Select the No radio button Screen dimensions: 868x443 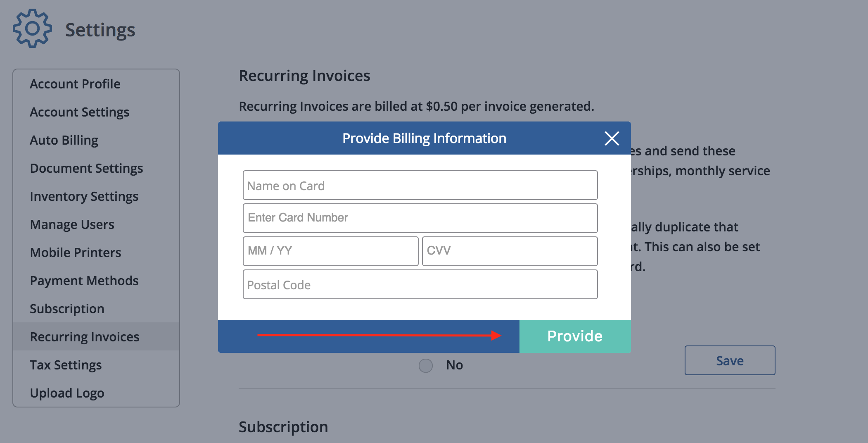click(426, 365)
